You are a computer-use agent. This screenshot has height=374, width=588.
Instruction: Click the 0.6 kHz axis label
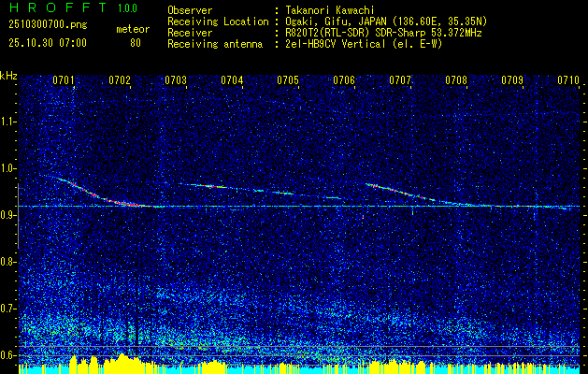pos(7,355)
